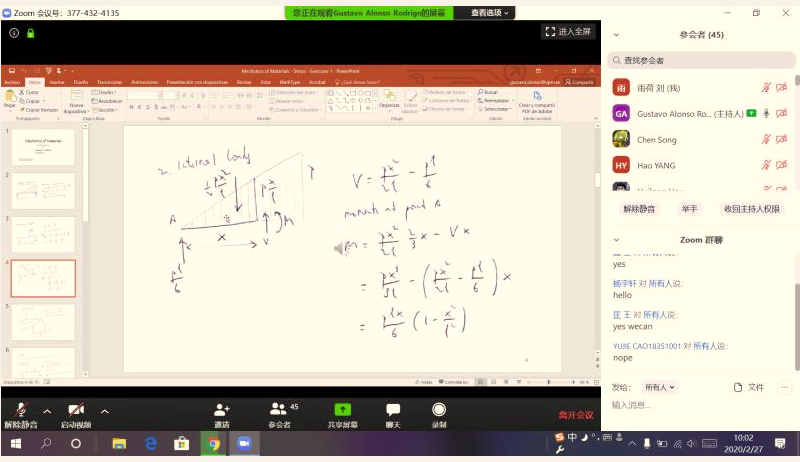800x462 pixels.
Task: Click the Participants (参会者) toolbar icon
Action: [x=279, y=410]
